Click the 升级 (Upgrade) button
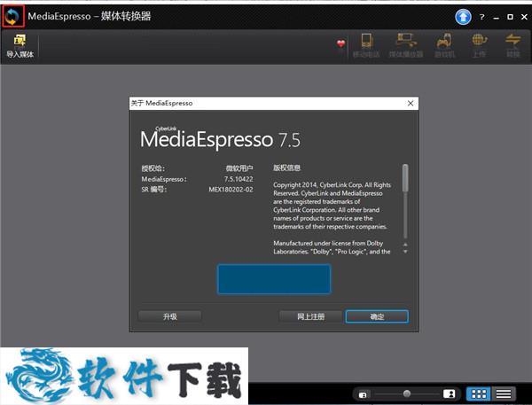The width and height of the screenshot is (532, 405). (169, 316)
